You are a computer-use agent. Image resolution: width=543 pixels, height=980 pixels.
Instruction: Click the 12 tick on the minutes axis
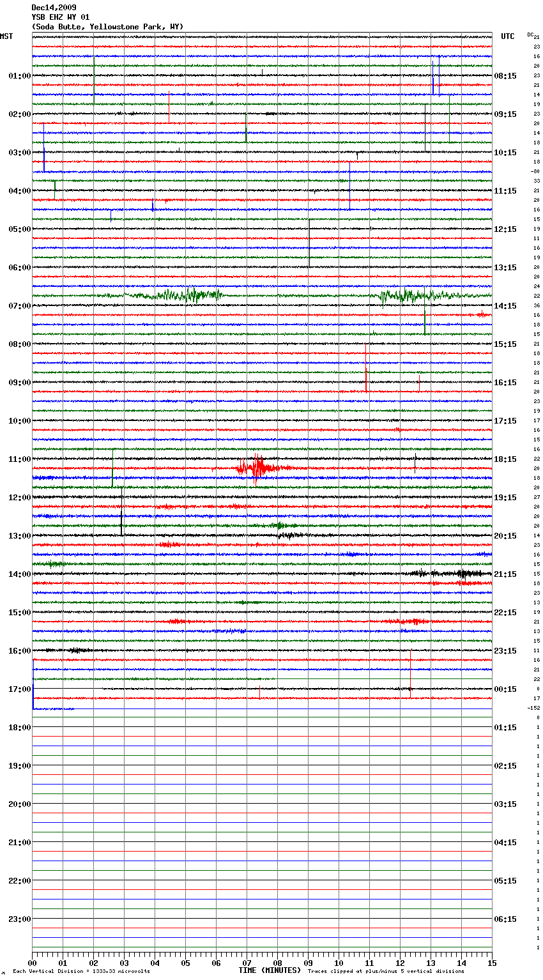coord(400,963)
